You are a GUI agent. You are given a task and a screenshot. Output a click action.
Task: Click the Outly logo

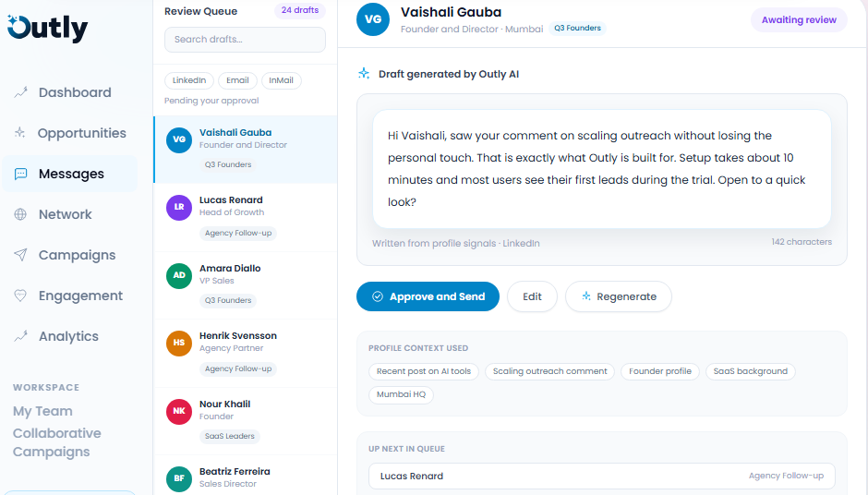pos(48,29)
